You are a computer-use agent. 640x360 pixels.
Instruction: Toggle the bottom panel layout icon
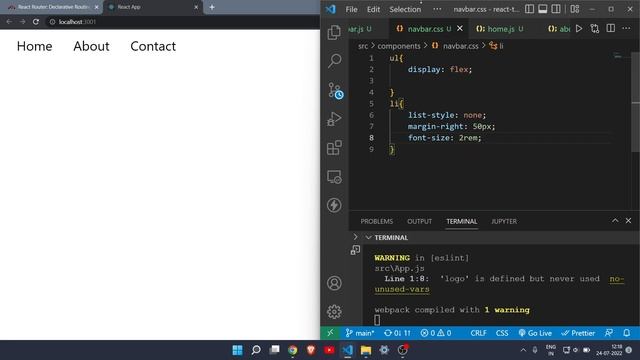[x=542, y=9]
